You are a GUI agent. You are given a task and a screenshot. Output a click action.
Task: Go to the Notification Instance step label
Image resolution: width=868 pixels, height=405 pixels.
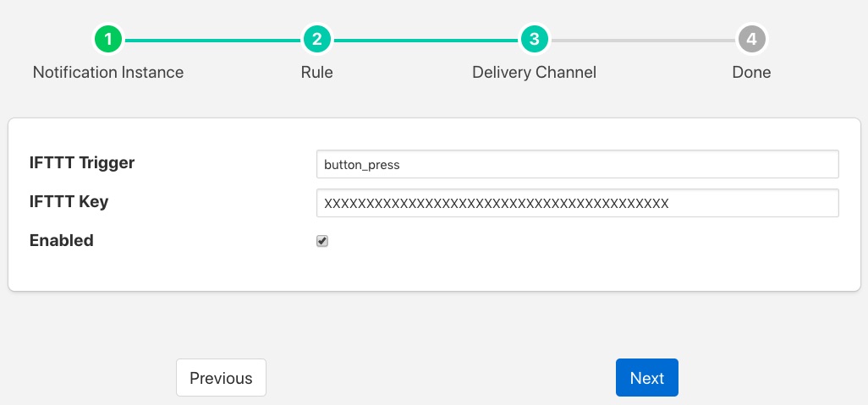[108, 72]
